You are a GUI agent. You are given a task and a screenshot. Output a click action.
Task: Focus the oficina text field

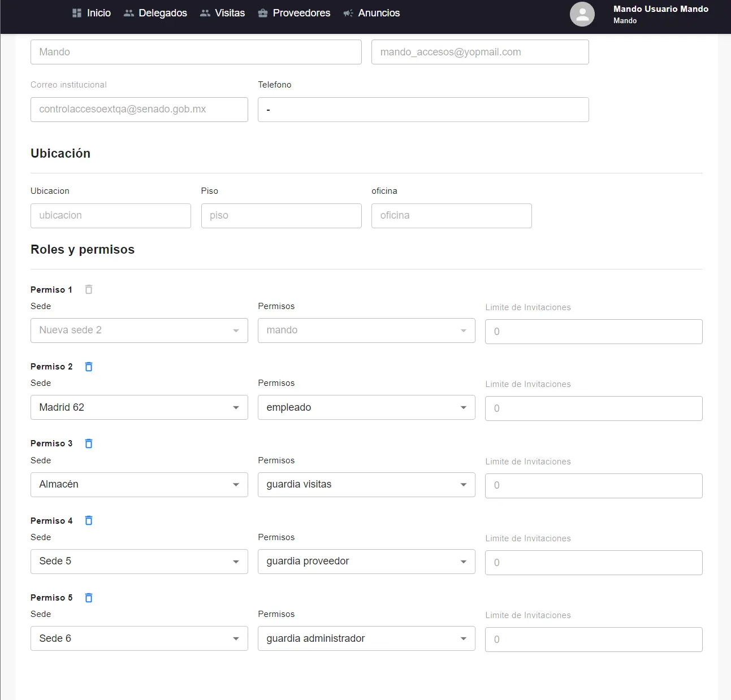pyautogui.click(x=452, y=216)
